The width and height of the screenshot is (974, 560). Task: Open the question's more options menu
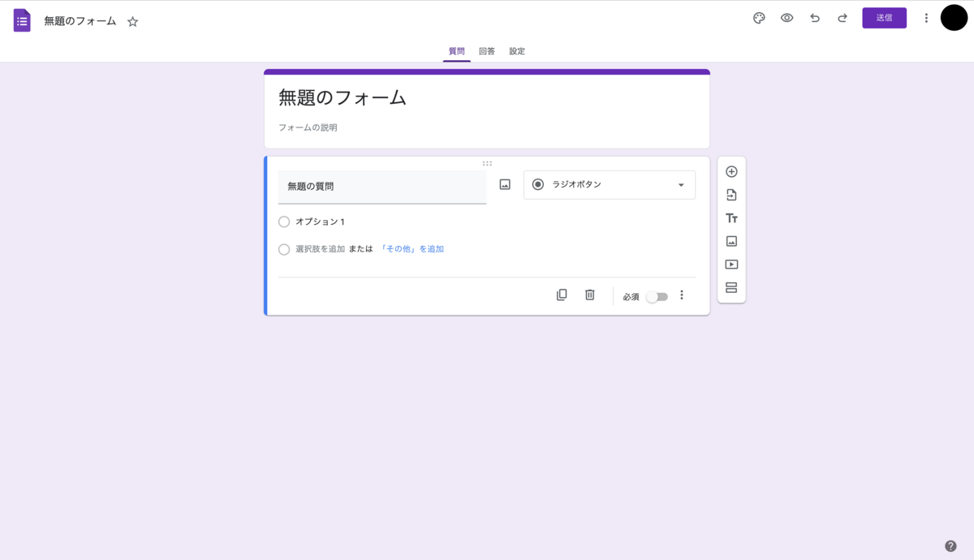pos(682,295)
